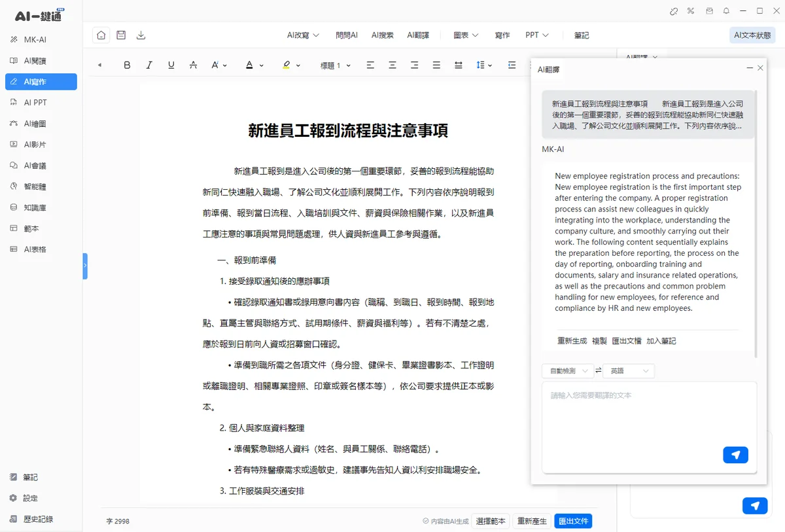
Task: Click the translation text input field
Action: pyautogui.click(x=649, y=427)
